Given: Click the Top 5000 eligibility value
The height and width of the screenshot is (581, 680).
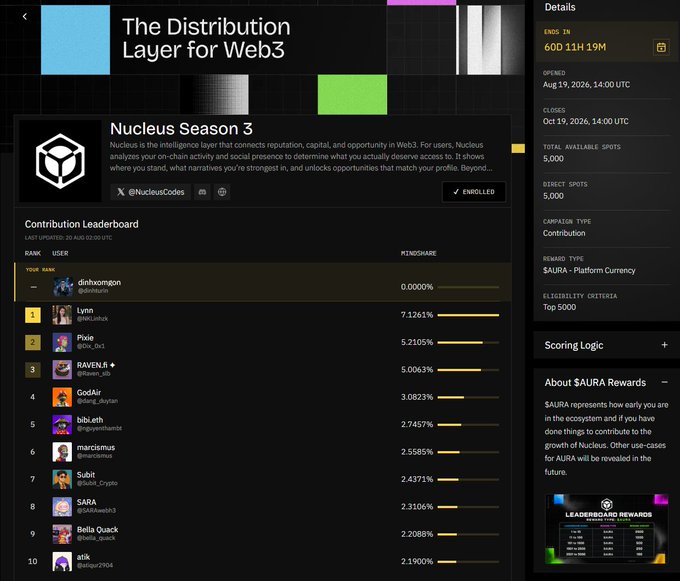Looking at the screenshot, I should (559, 307).
